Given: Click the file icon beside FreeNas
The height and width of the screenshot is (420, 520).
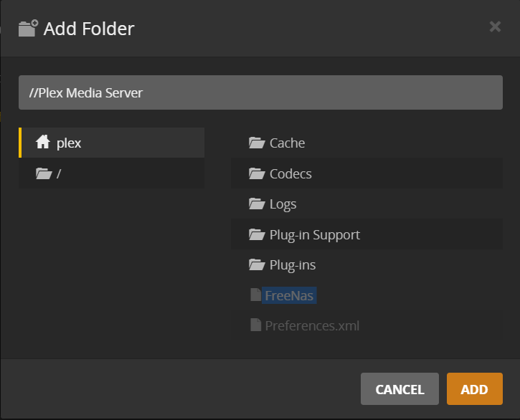Looking at the screenshot, I should click(255, 295).
